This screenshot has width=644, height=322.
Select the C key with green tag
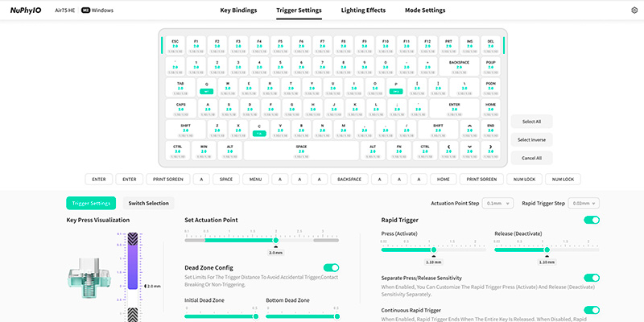(259, 130)
